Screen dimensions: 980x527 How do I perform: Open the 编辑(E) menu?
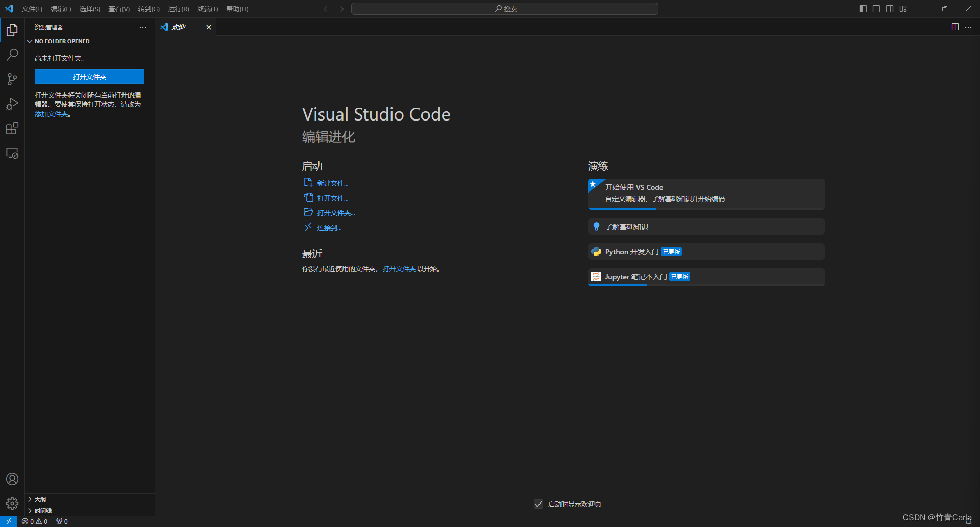61,9
